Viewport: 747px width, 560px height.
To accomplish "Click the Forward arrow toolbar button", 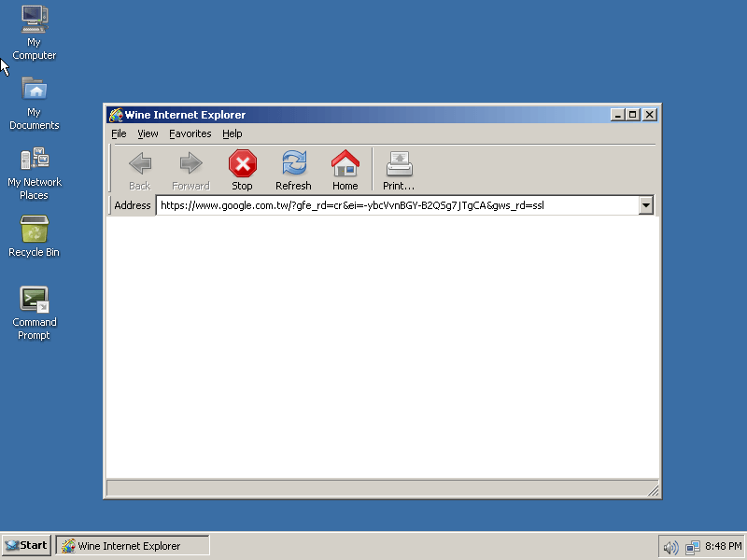I will pyautogui.click(x=190, y=171).
